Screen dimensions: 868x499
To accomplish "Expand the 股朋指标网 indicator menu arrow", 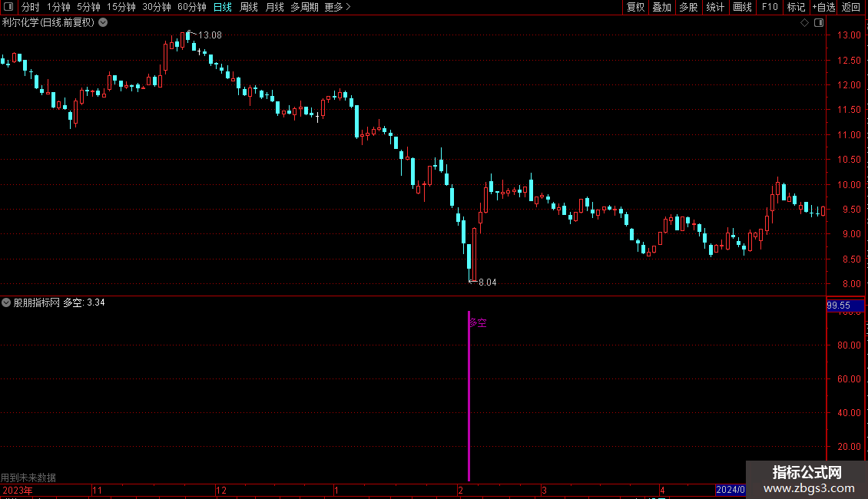I will coord(6,302).
